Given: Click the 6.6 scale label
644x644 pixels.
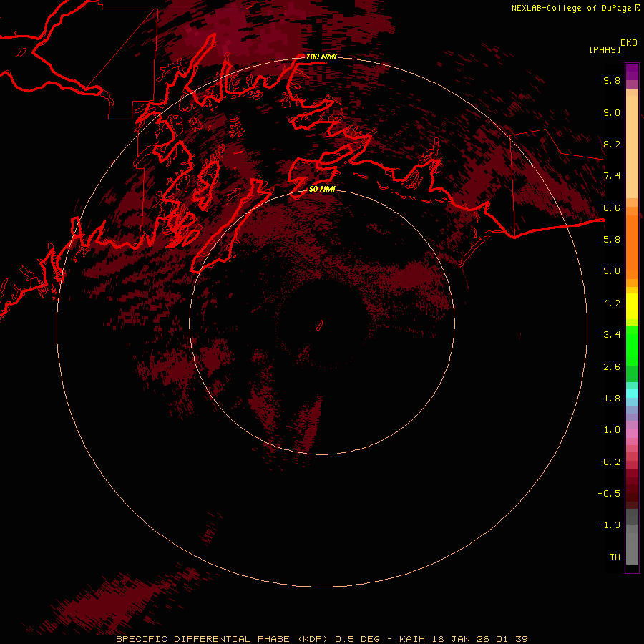Looking at the screenshot, I should tap(612, 208).
